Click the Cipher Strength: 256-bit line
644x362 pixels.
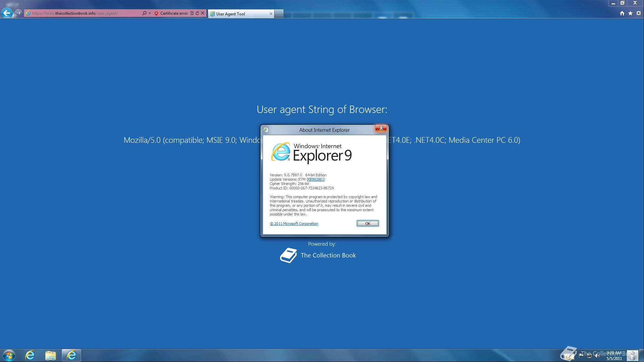pos(289,184)
